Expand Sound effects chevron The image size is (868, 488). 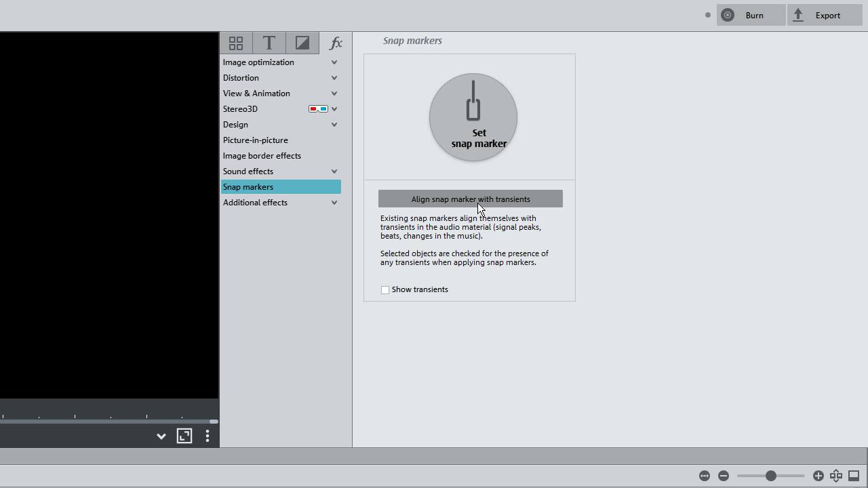[334, 171]
